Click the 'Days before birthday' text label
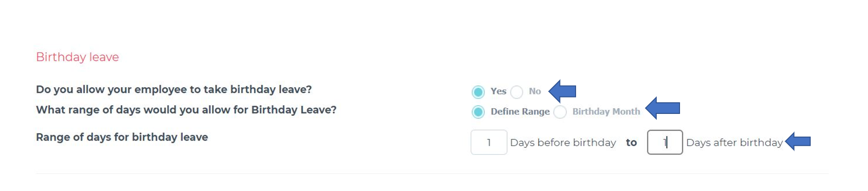 click(563, 143)
